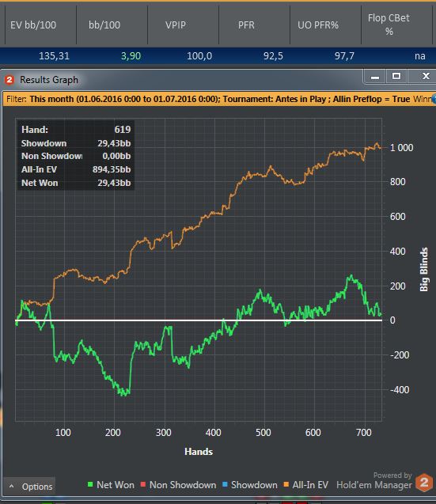Screen dimensions: 436x504
Task: Select the 92,5 PFR value
Action: point(273,56)
